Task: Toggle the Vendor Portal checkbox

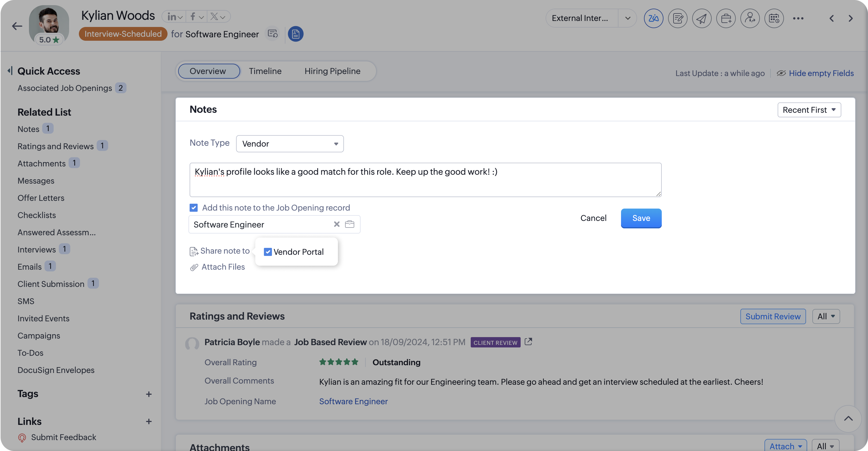Action: point(268,252)
